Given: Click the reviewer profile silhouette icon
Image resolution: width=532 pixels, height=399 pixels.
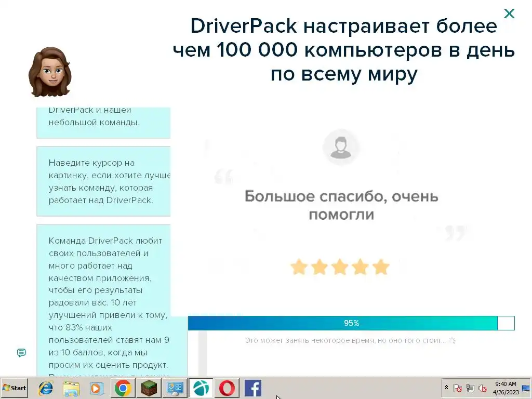Looking at the screenshot, I should [x=341, y=148].
